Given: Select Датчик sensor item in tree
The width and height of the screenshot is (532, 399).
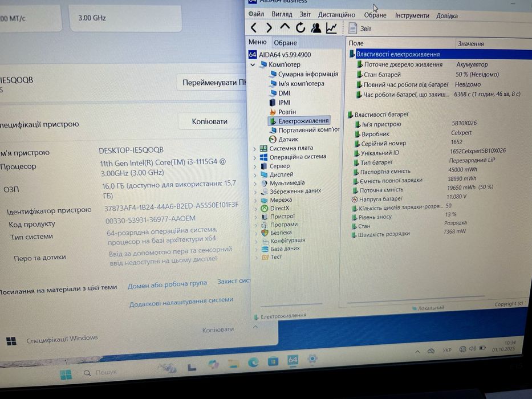Looking at the screenshot, I should 283,139.
